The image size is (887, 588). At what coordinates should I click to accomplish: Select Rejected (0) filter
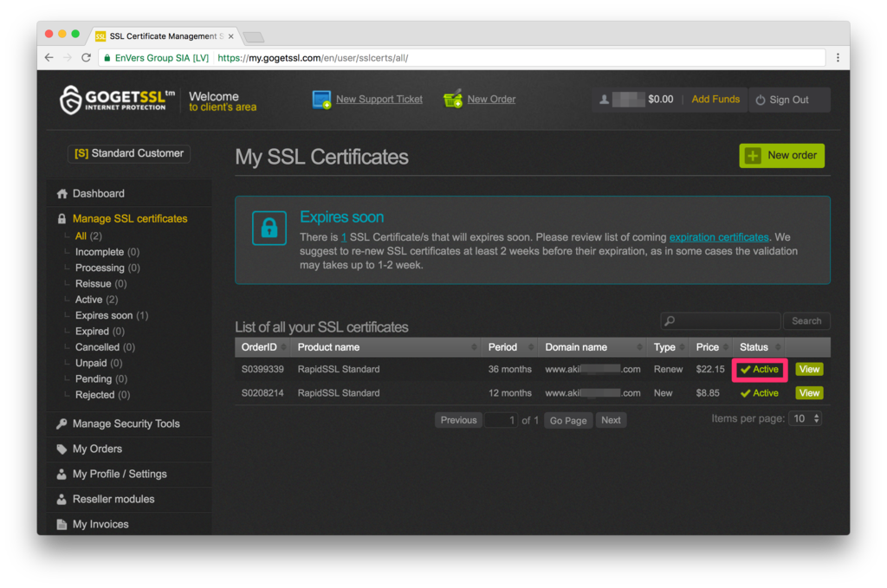[x=102, y=395]
